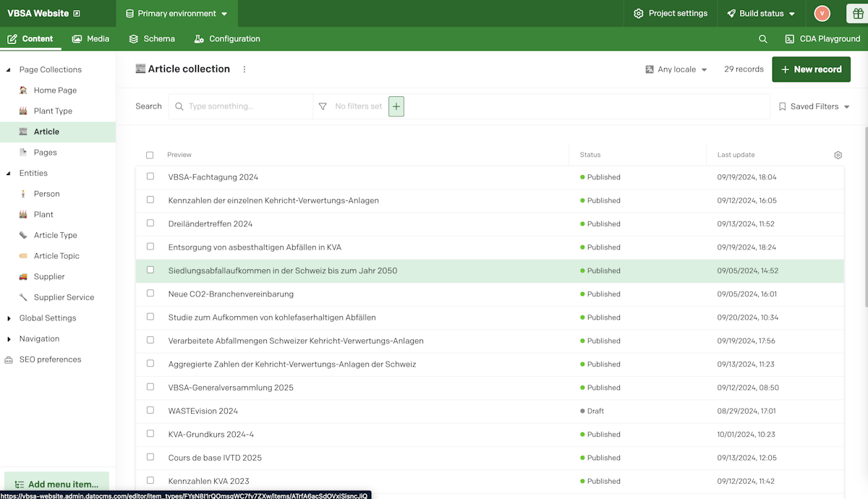The image size is (868, 499).
Task: Open the Build status dropdown arrow
Action: (x=792, y=14)
